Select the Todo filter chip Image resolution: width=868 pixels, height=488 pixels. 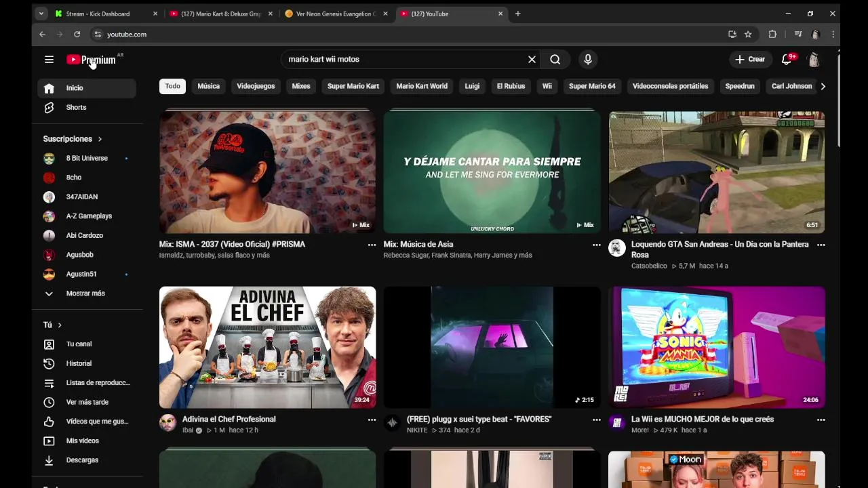click(172, 87)
